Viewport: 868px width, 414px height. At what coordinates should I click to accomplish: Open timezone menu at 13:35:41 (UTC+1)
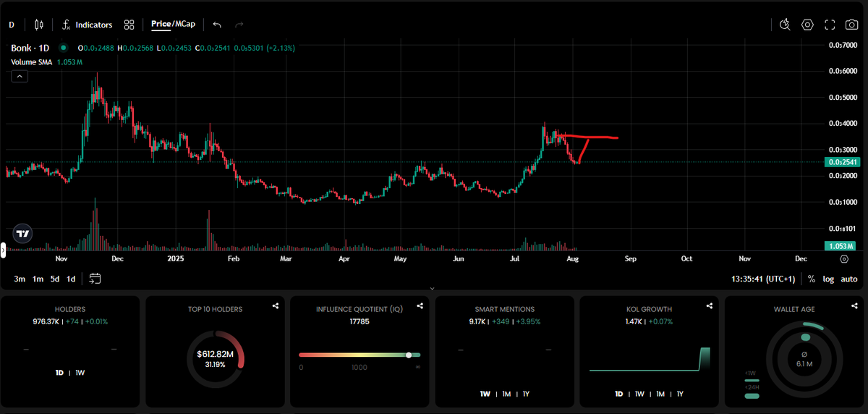pyautogui.click(x=762, y=279)
